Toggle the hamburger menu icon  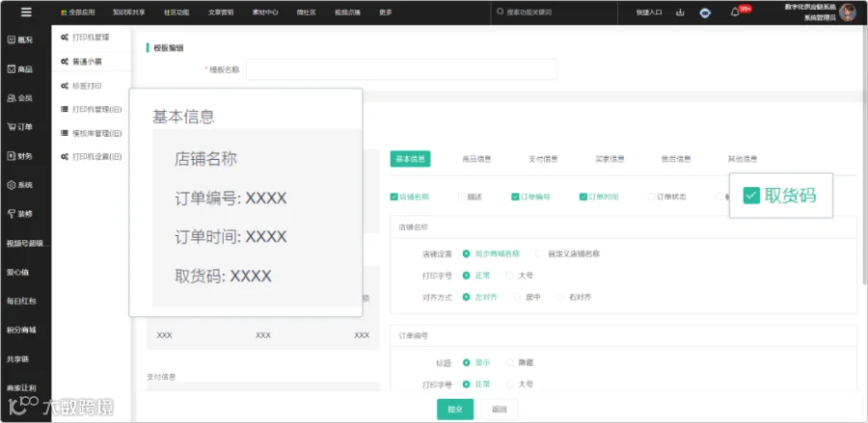coord(26,13)
